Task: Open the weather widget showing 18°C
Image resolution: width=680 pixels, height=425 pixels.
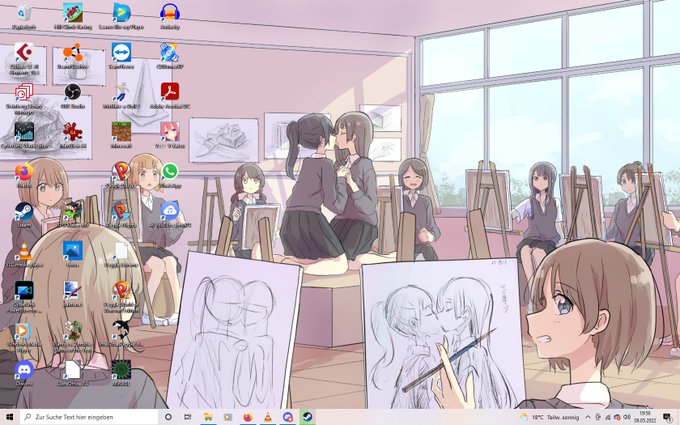Action: (549, 417)
